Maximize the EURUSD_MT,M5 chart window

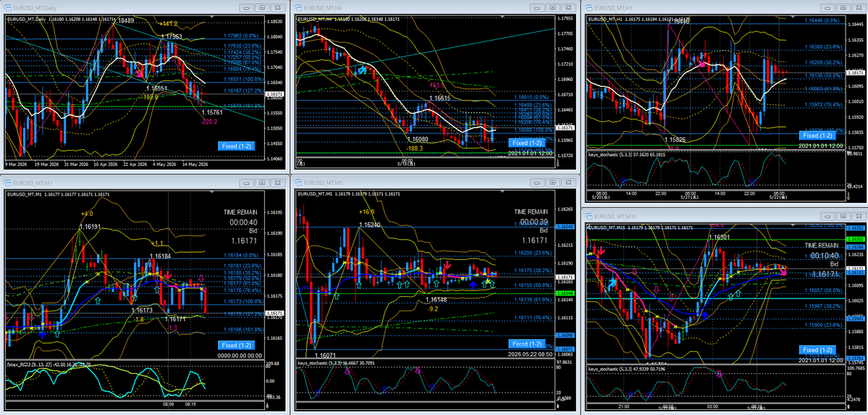[x=552, y=181]
